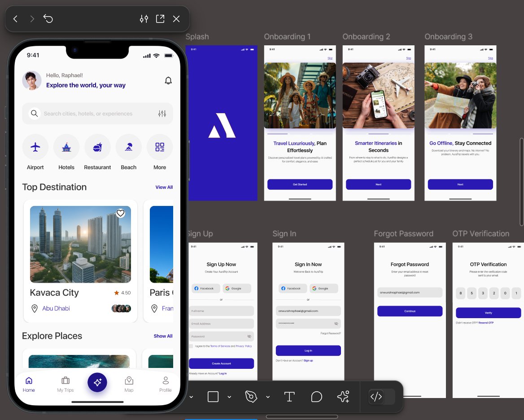Go back with the preview back arrow
The image size is (524, 420).
[15, 19]
